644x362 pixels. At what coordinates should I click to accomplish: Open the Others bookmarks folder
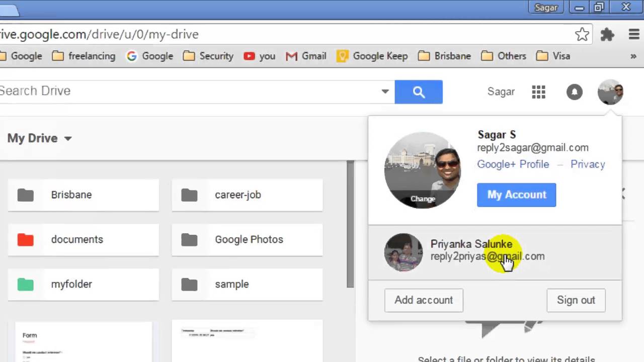[x=504, y=56]
